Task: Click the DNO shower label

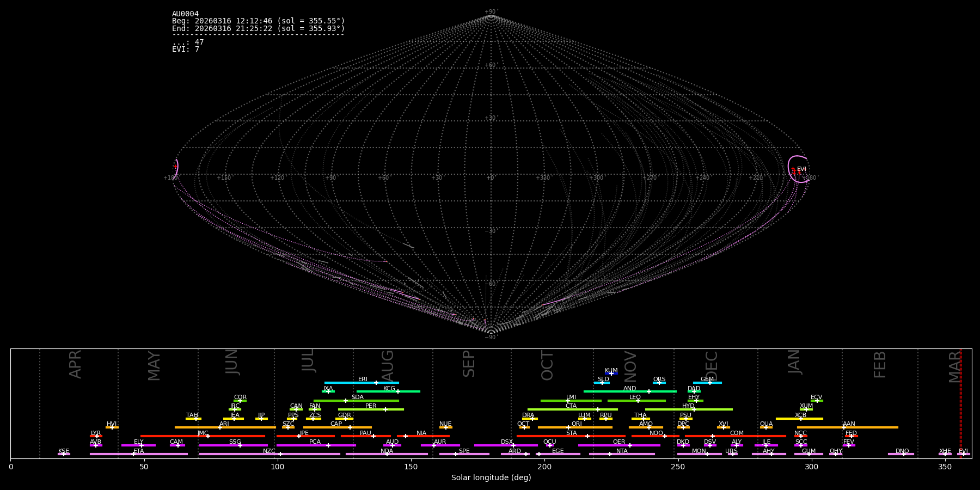Action: click(902, 451)
